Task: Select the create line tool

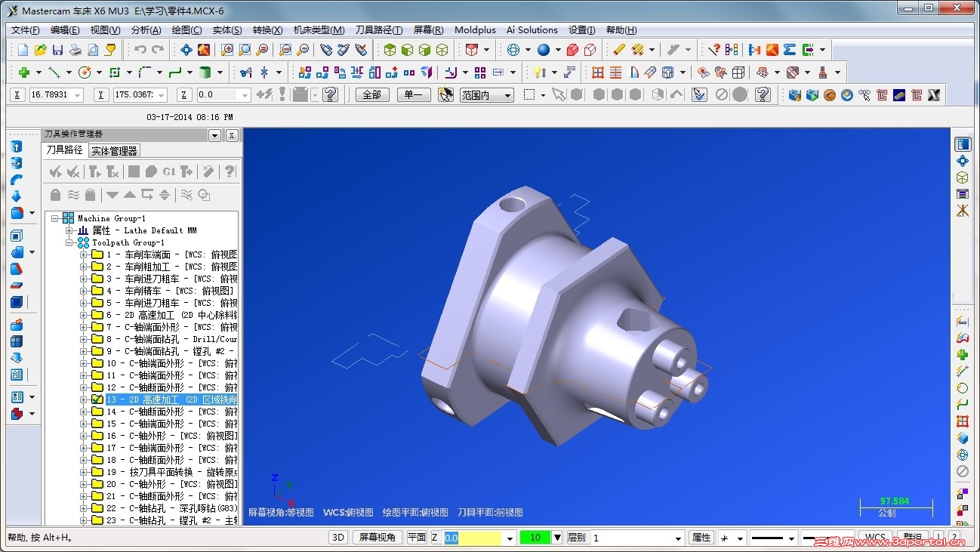Action: click(54, 72)
